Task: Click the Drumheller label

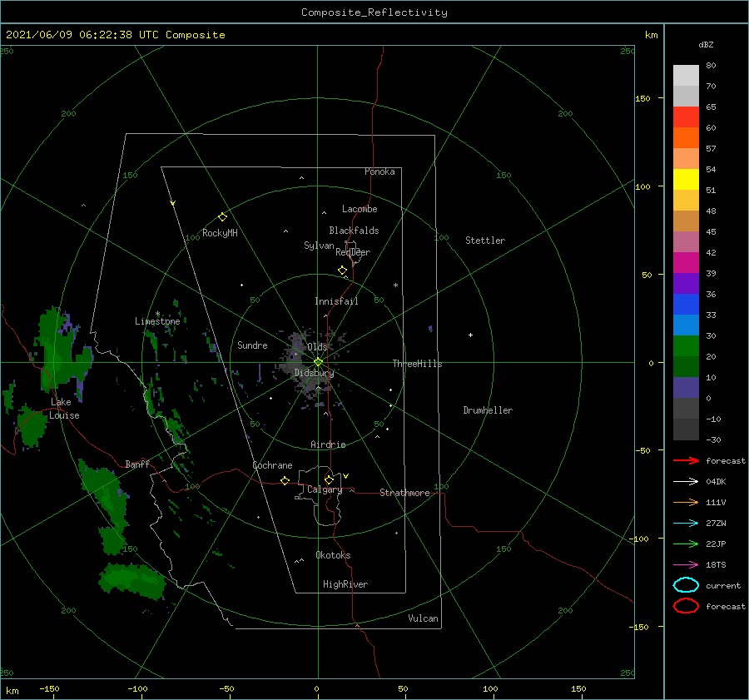Action: point(488,410)
